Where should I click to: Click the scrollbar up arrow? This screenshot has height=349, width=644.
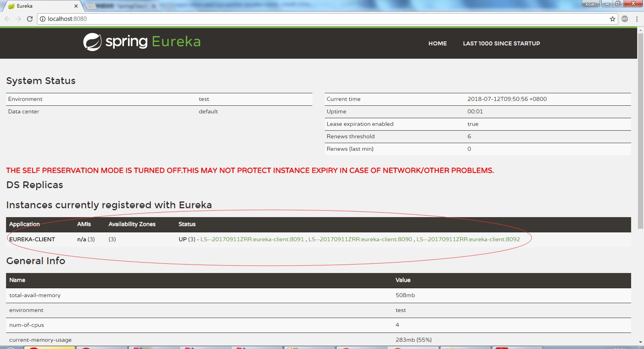(x=640, y=29)
